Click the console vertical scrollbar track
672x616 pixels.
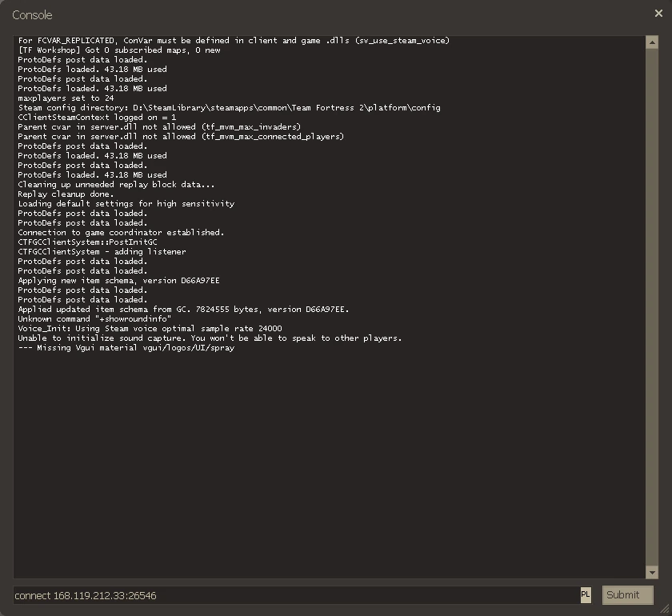click(652, 307)
